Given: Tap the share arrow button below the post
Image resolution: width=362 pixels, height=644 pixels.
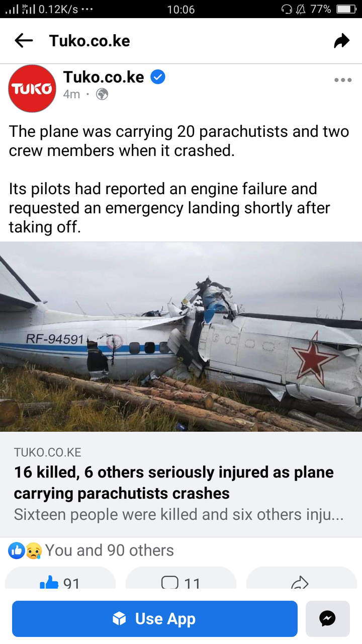Looking at the screenshot, I should coord(301,583).
